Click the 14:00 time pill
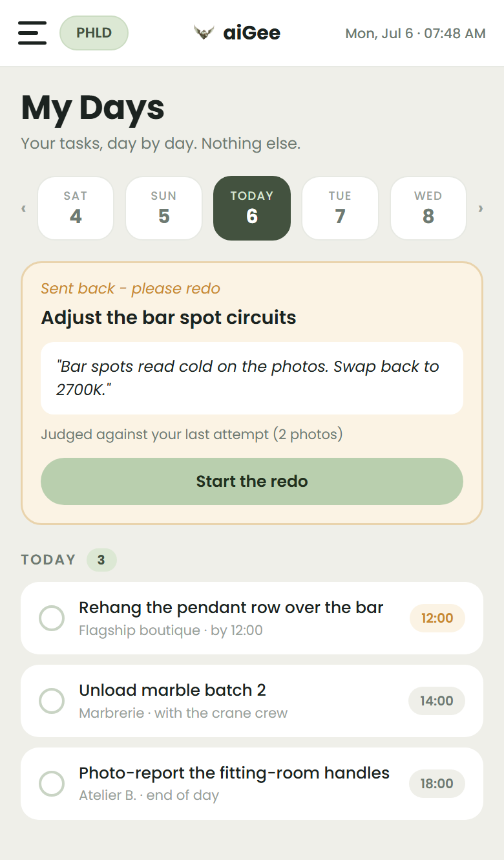 [437, 701]
